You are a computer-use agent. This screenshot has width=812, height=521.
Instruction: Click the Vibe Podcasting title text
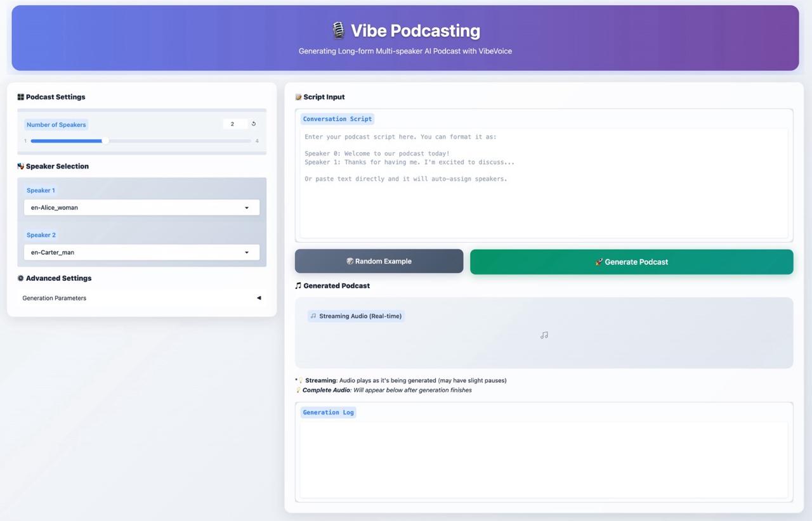click(416, 30)
